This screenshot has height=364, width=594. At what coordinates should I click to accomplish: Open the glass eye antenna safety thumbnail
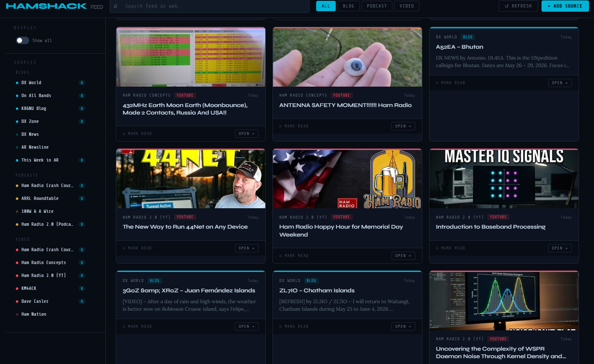point(347,57)
